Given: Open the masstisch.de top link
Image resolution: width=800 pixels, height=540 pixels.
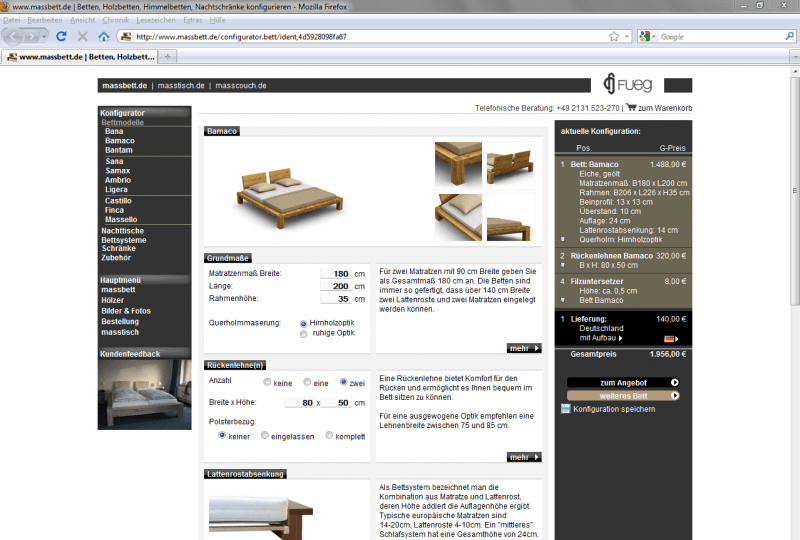Looking at the screenshot, I should click(181, 85).
